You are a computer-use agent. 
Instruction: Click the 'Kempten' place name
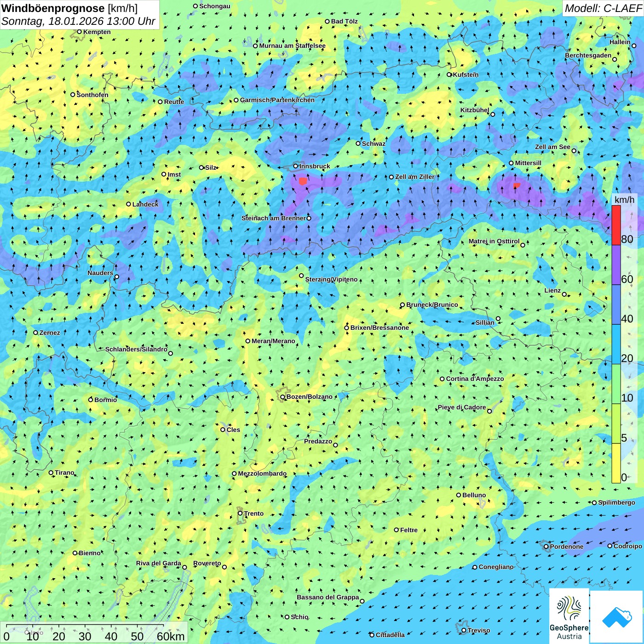[x=97, y=32]
